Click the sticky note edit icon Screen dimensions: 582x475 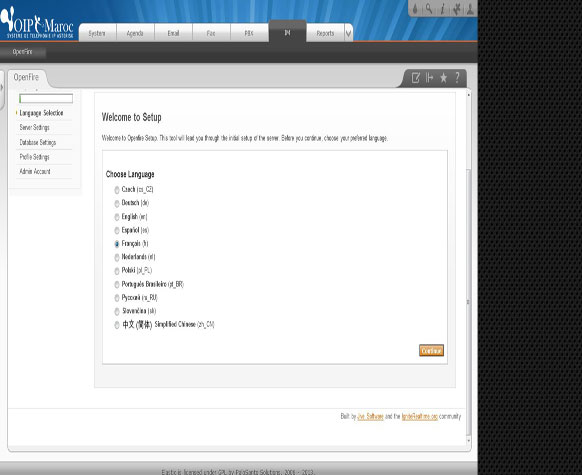[416, 78]
